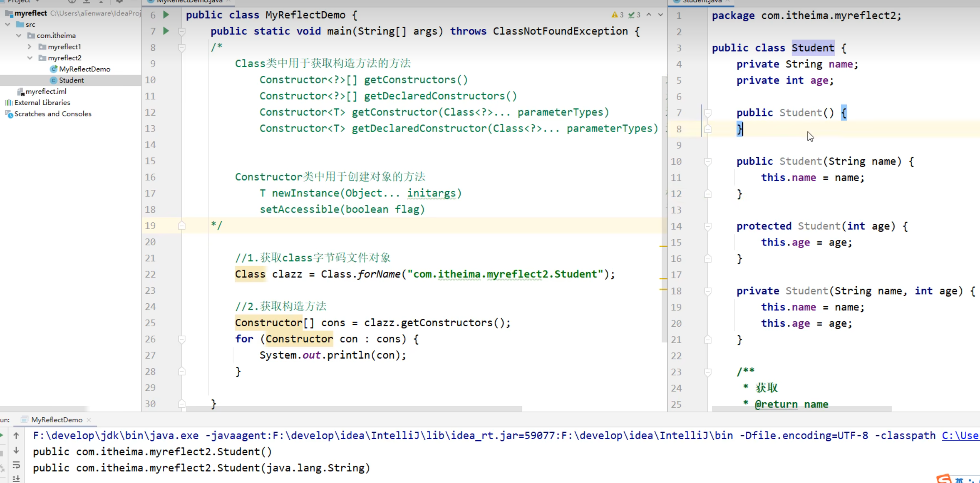Click down arrow in Run console toolbar
Screen dimensions: 980x483
point(16,450)
